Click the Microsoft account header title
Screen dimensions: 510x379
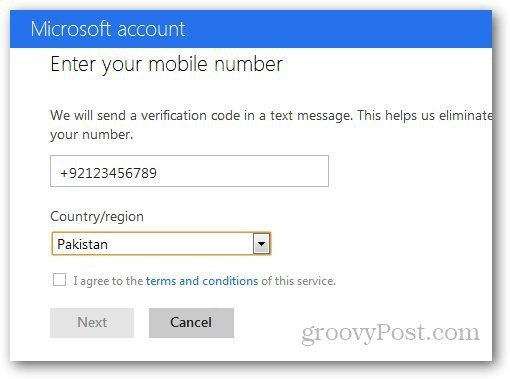(108, 29)
